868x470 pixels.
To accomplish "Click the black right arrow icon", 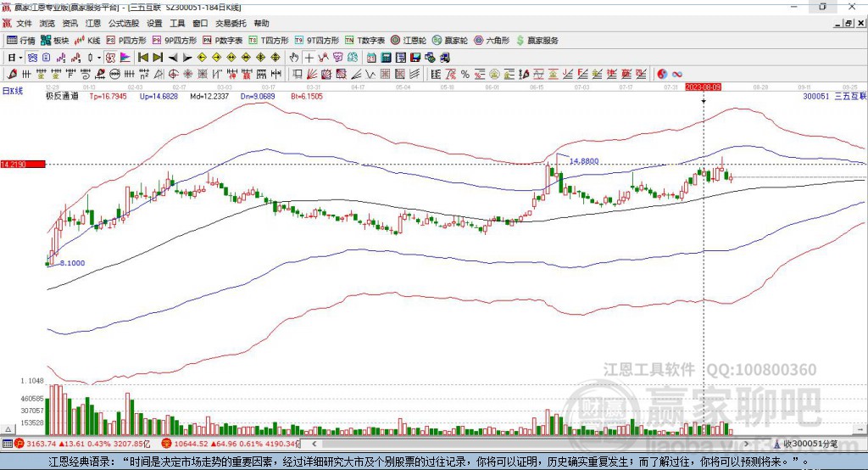I will click(187, 58).
